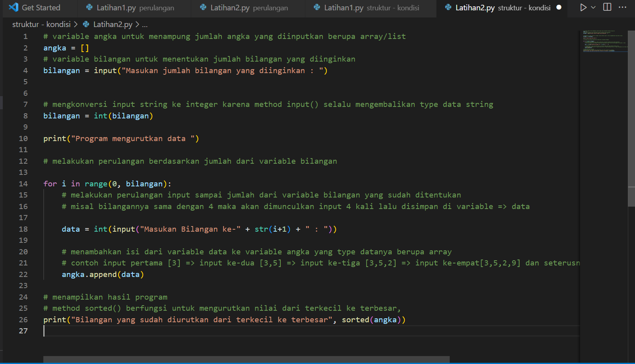Screen dimensions: 635x364
Task: Click breadcrumb file Latihan2.py
Action: 113,24
